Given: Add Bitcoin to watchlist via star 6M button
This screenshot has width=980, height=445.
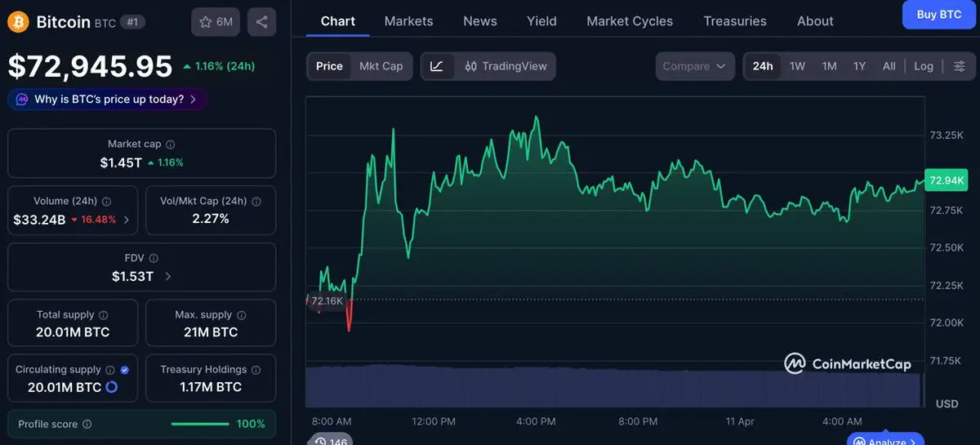Looking at the screenshot, I should [216, 22].
